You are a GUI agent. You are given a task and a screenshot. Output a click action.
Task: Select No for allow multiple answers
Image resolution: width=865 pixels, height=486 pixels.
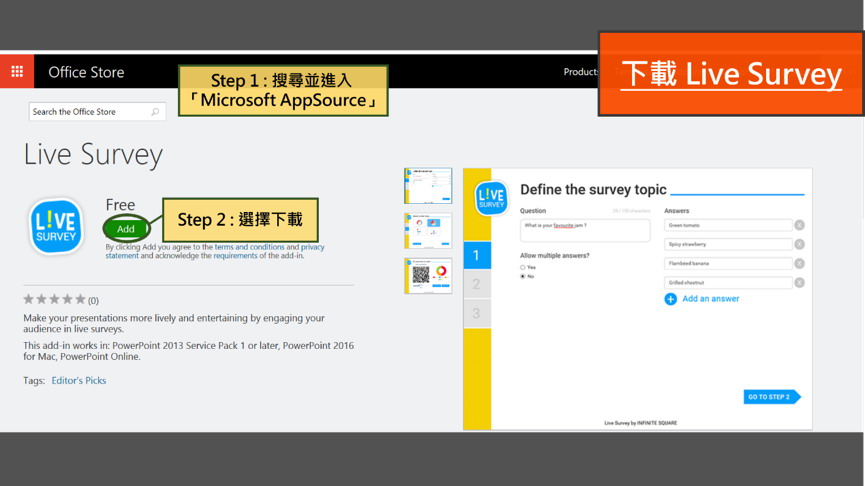click(522, 276)
